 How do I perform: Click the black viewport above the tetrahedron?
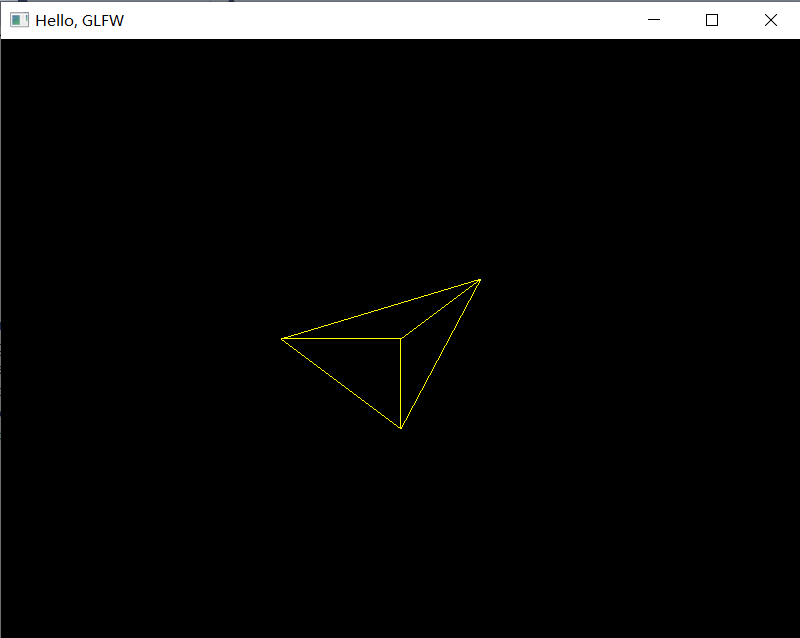[400, 150]
